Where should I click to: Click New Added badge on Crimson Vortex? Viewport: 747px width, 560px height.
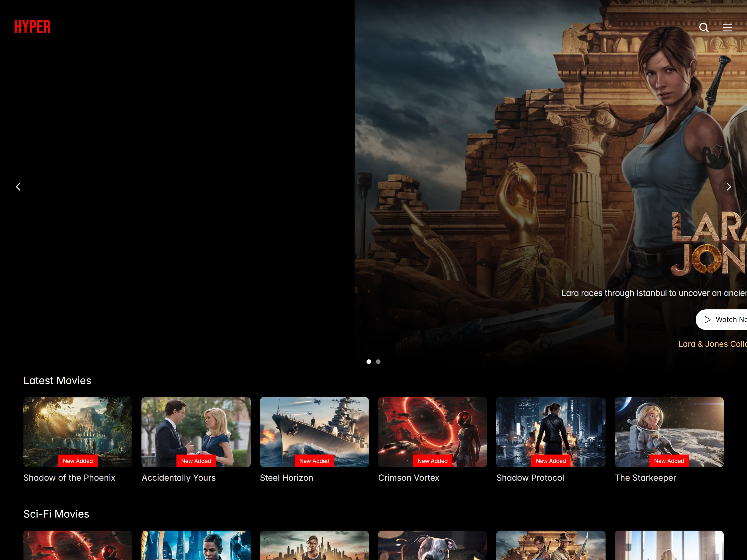(x=432, y=461)
